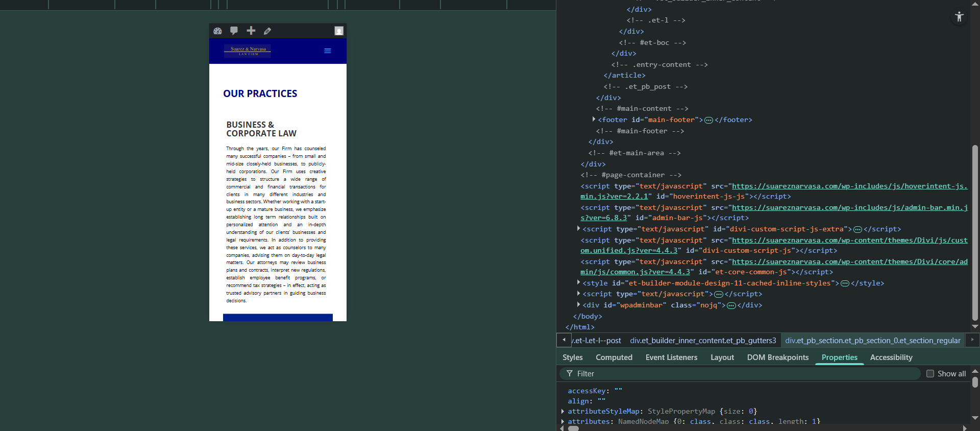980x431 pixels.
Task: Open the Event Listeners tab
Action: pyautogui.click(x=671, y=357)
